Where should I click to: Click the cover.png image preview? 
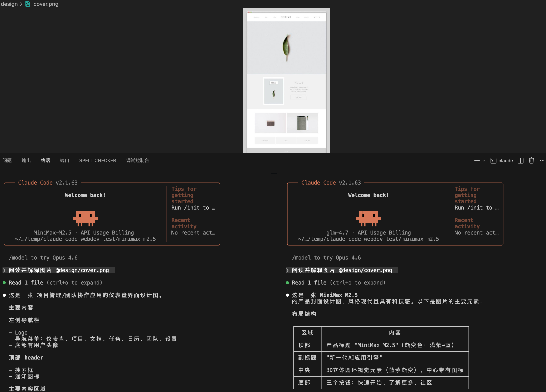pos(286,81)
